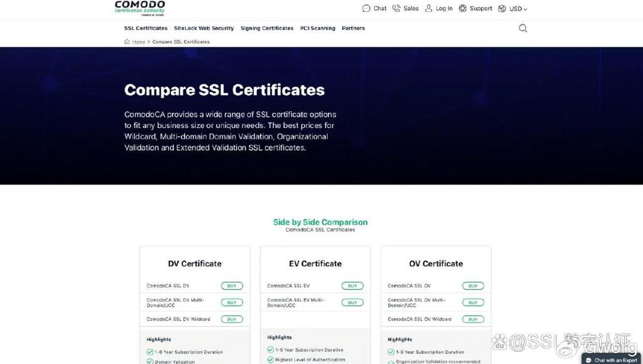
Task: Click the Side by Side Comparison heading
Action: 320,222
